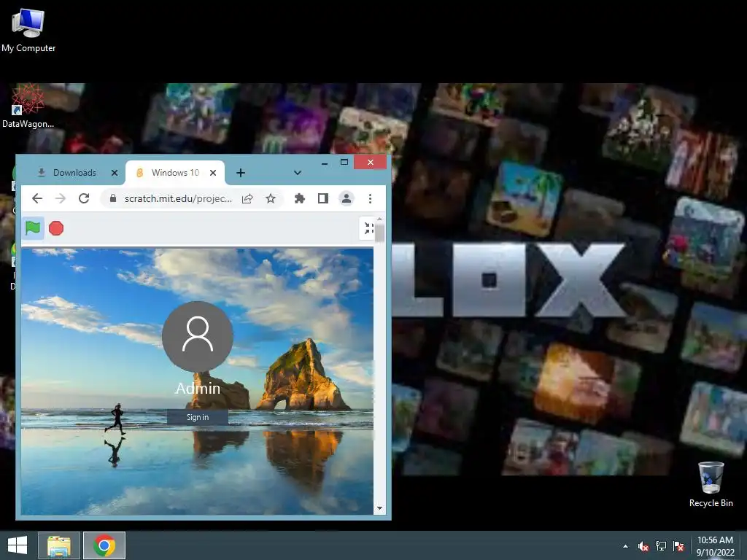Reload the scratch.mit.edu page

[84, 198]
